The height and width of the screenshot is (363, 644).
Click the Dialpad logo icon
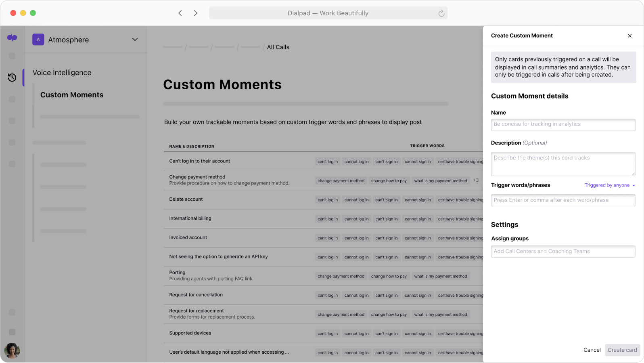pos(12,38)
